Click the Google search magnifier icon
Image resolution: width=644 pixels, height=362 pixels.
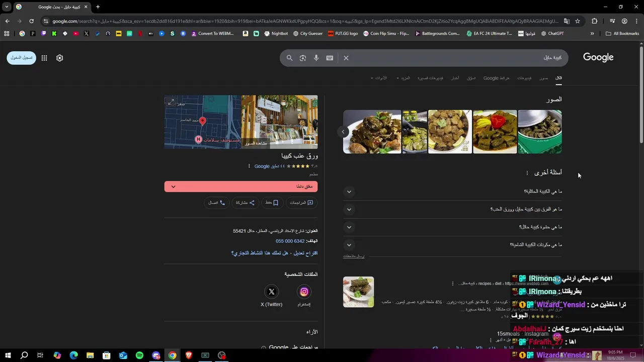289,58
